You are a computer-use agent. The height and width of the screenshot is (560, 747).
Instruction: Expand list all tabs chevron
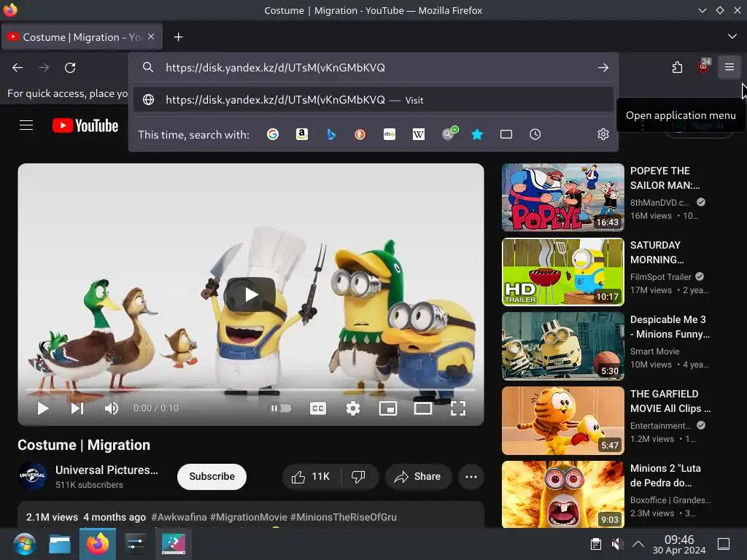pos(732,36)
